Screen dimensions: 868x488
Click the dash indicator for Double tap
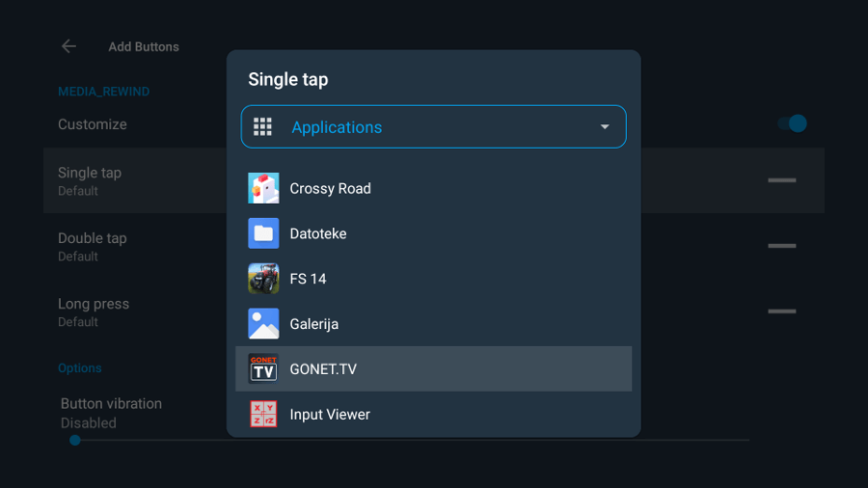[x=781, y=246]
